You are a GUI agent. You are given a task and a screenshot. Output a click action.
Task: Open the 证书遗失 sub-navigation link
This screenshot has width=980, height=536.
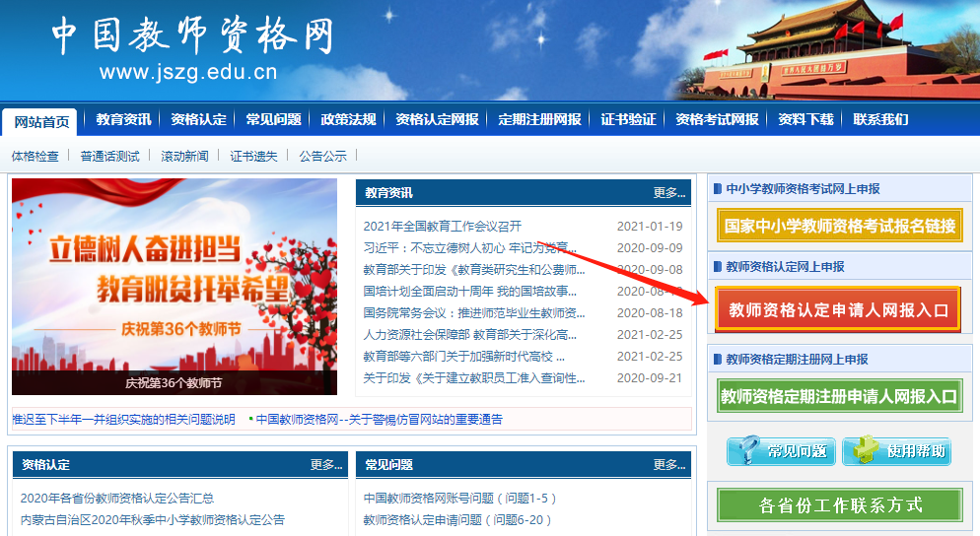(253, 156)
